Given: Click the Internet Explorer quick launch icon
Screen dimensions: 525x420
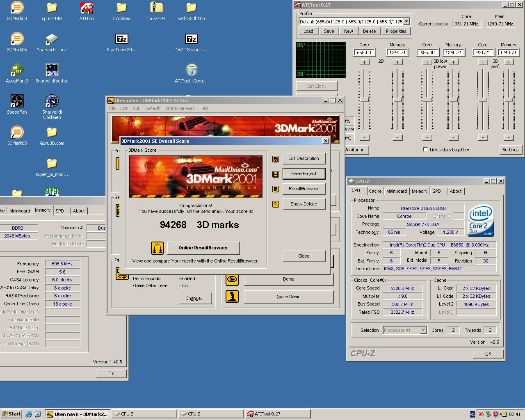Looking at the screenshot, I should [x=28, y=414].
